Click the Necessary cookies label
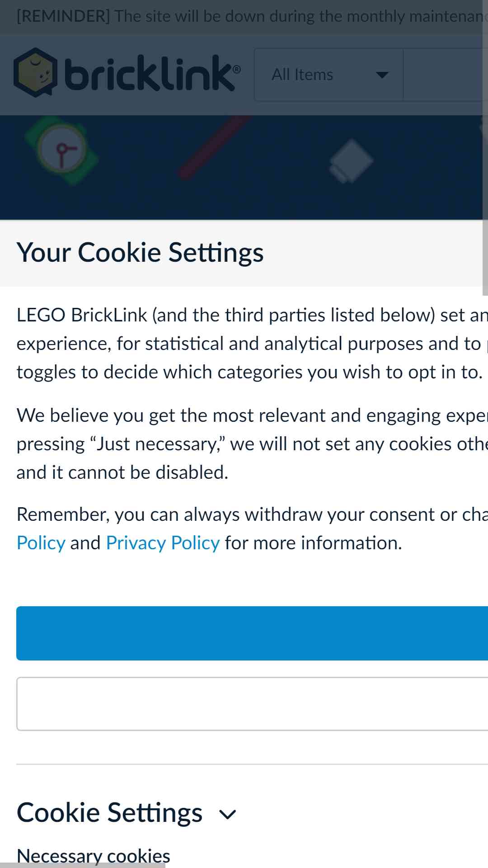The width and height of the screenshot is (488, 868). pyautogui.click(x=94, y=856)
